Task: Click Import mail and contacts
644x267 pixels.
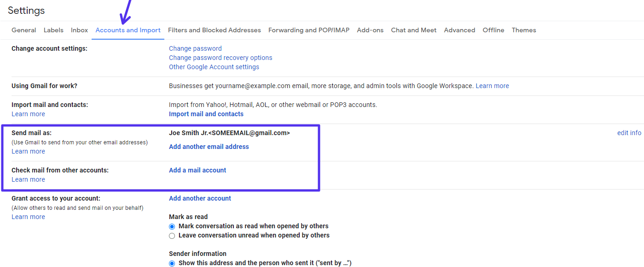Action: tap(206, 113)
